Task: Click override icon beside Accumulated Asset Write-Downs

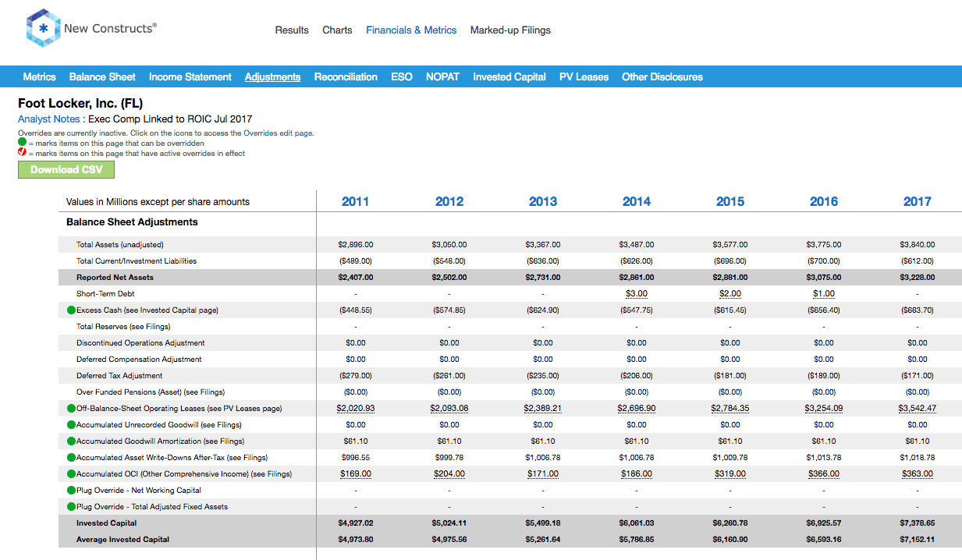Action: tap(71, 458)
